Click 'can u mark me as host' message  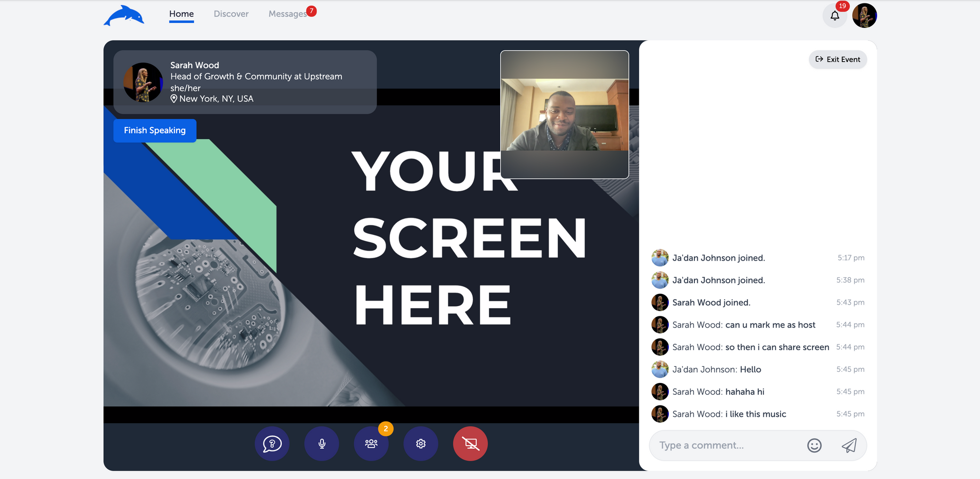pyautogui.click(x=770, y=325)
